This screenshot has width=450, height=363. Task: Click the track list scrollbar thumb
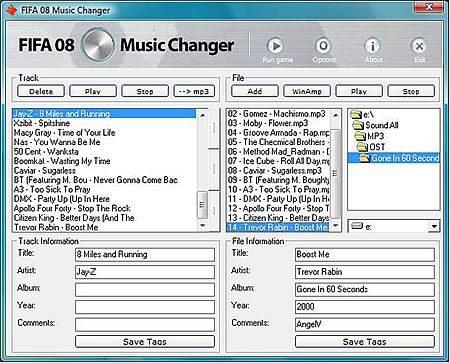[x=202, y=205]
